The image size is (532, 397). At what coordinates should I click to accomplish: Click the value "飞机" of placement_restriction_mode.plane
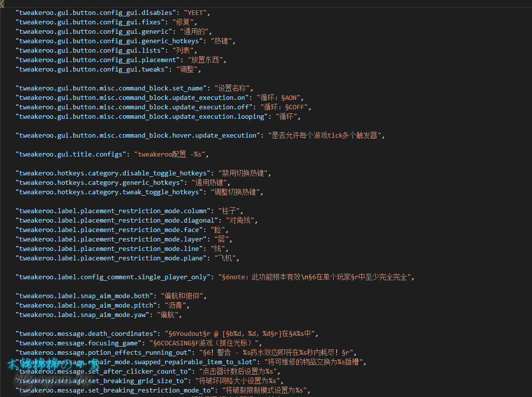point(225,259)
